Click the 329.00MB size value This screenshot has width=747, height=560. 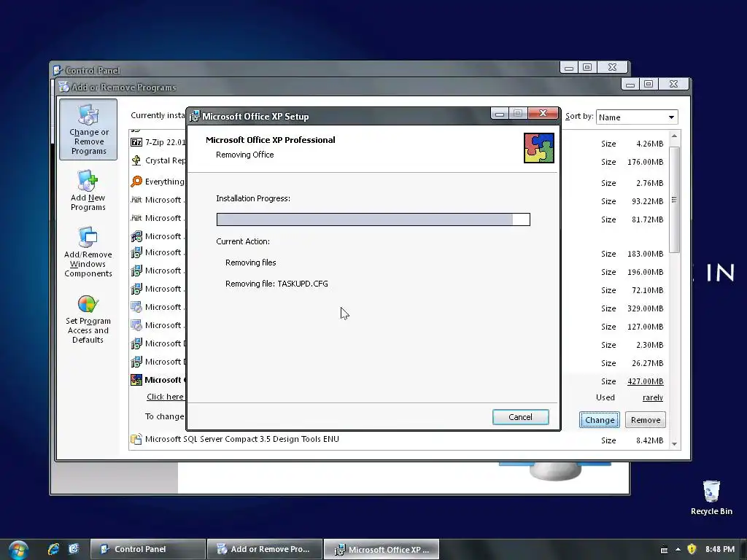click(x=645, y=308)
